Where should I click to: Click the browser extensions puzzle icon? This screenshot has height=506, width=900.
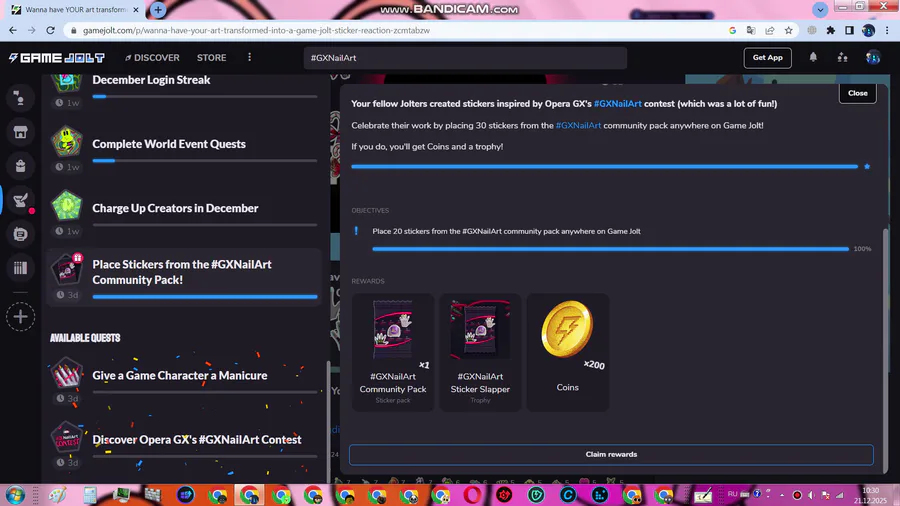point(831,30)
